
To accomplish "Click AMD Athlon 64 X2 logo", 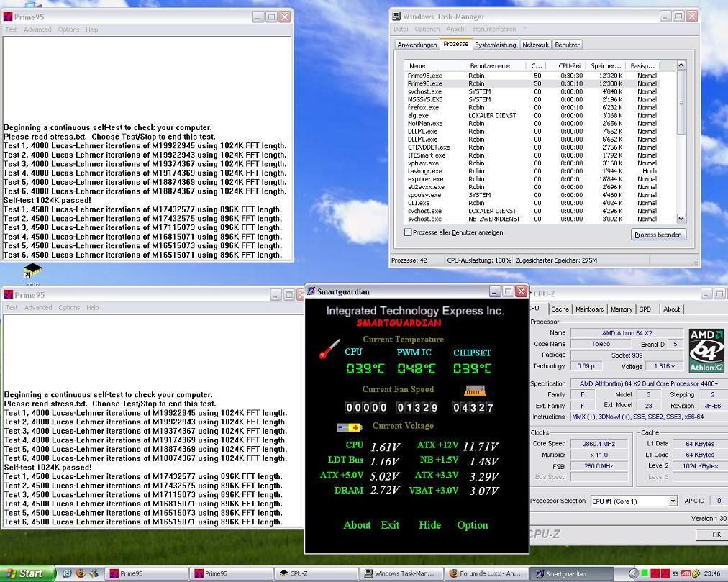I will (x=706, y=350).
